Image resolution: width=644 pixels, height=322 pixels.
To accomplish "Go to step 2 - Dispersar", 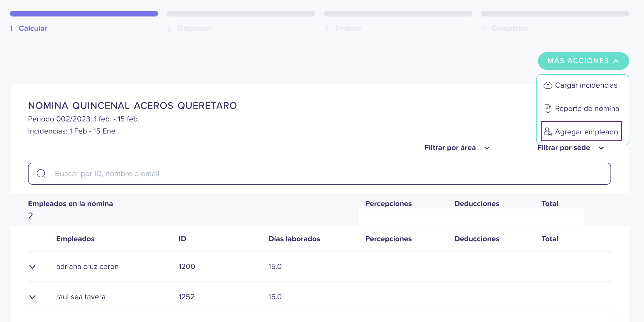I will [x=189, y=28].
